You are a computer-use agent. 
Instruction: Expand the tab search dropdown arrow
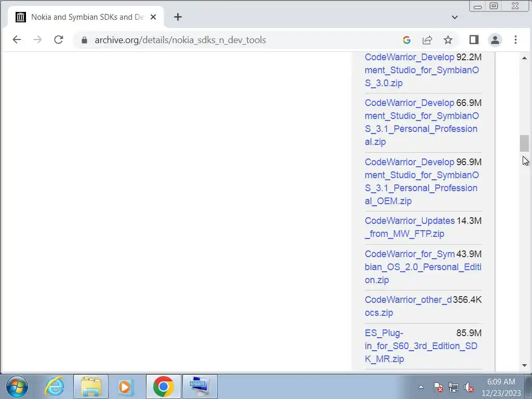coord(455,17)
